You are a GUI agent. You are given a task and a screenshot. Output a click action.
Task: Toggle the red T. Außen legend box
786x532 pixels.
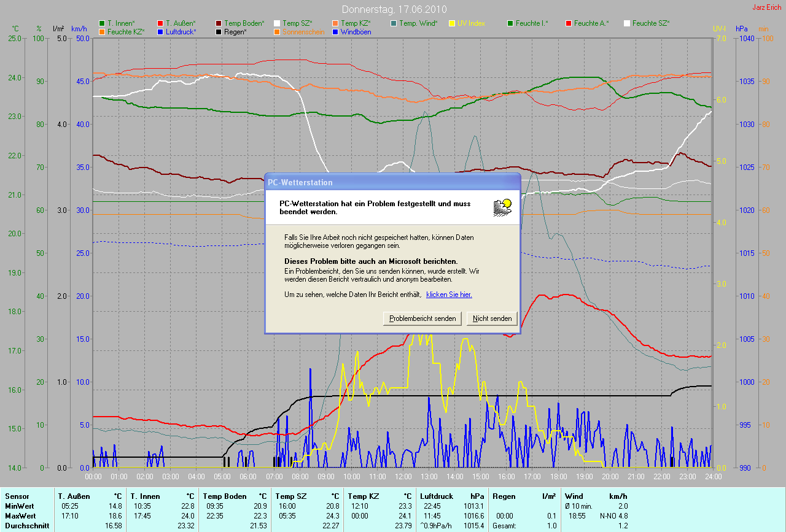point(160,23)
